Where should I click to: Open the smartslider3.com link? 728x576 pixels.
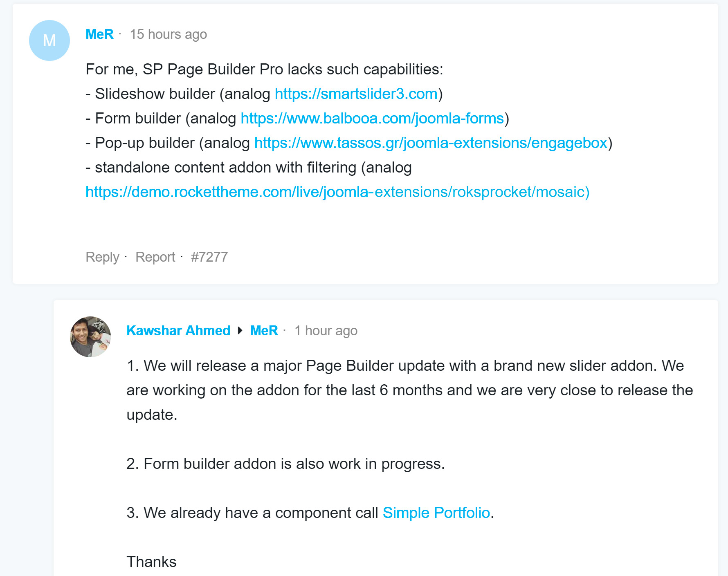pyautogui.click(x=356, y=94)
